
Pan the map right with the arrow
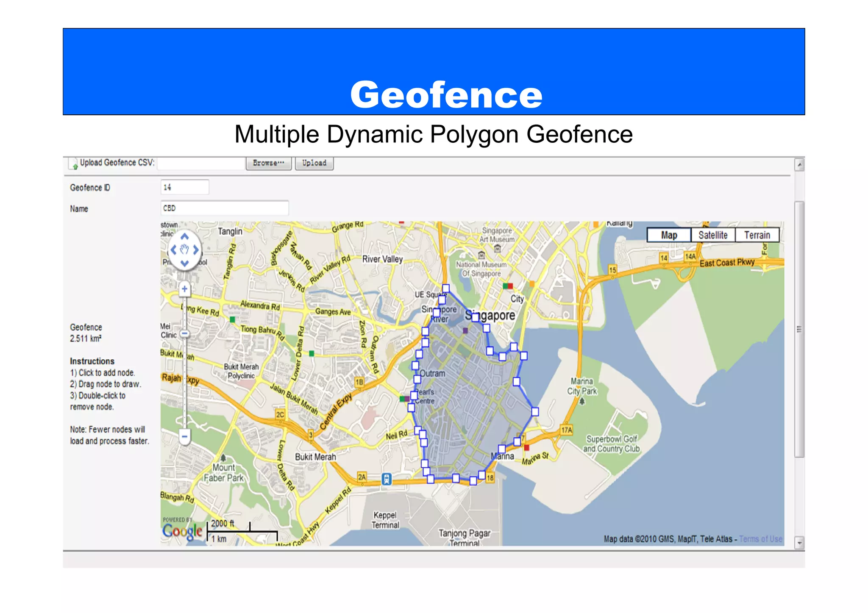(196, 250)
